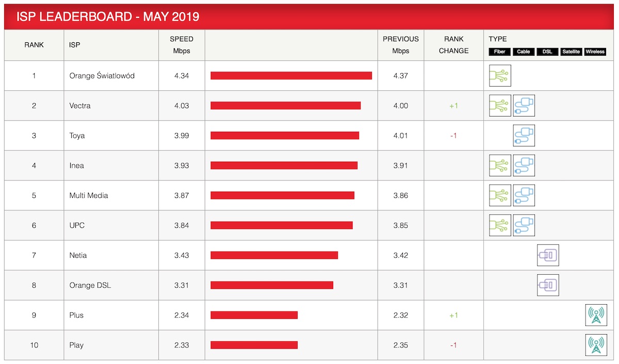Click the cable icon in UPC row

(524, 225)
